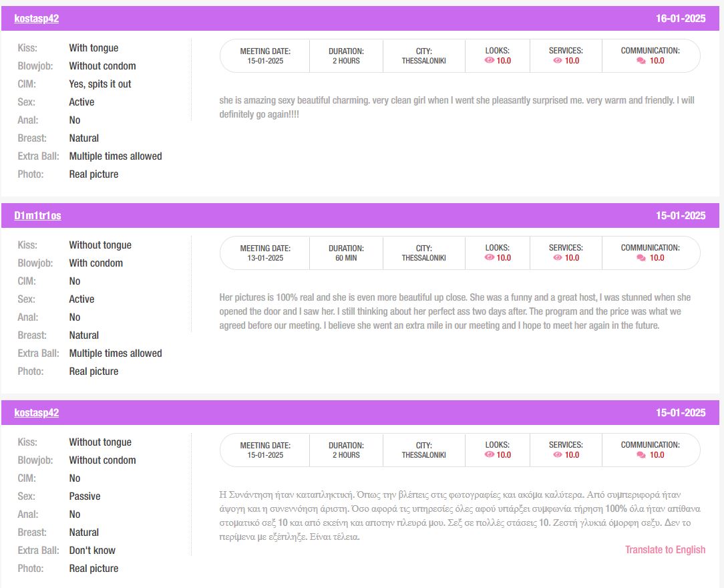The height and width of the screenshot is (588, 724).
Task: Click the Duration 60 MIN cell
Action: 346,253
